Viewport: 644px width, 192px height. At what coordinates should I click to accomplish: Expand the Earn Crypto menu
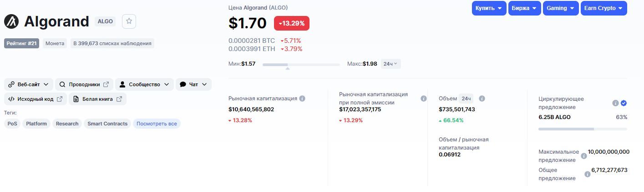(603, 8)
